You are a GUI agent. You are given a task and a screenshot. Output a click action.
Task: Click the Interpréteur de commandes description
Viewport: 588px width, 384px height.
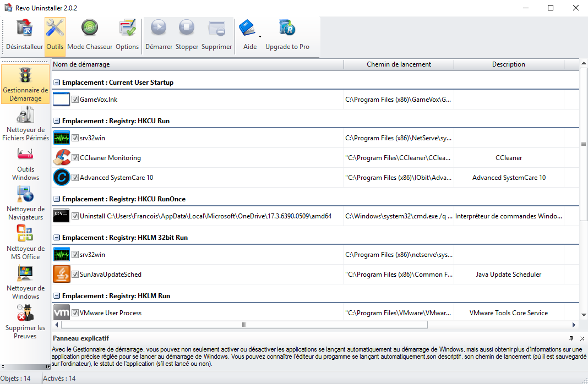pyautogui.click(x=509, y=216)
